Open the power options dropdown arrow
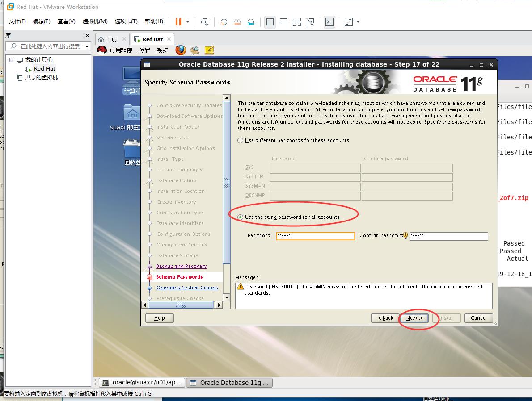 tap(188, 22)
